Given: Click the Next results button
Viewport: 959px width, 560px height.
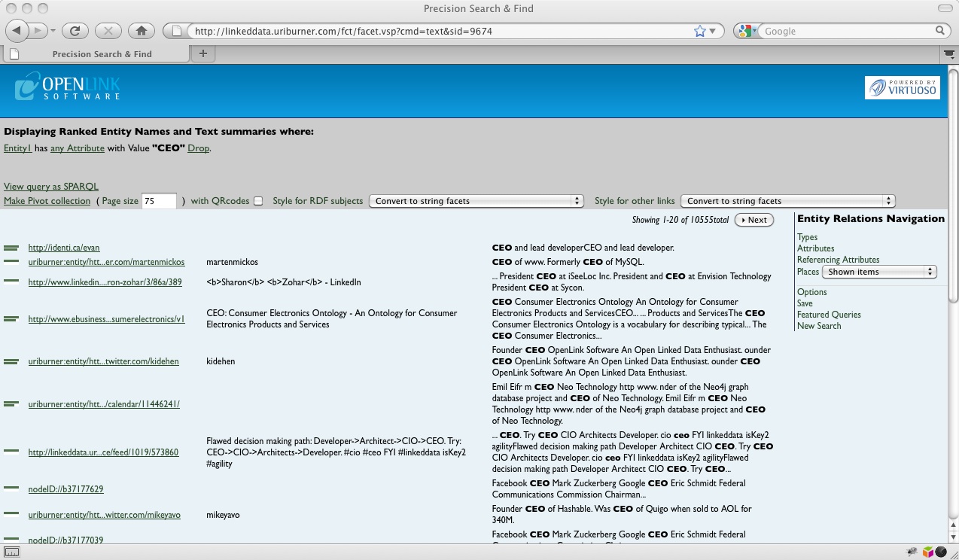Looking at the screenshot, I should pyautogui.click(x=753, y=220).
